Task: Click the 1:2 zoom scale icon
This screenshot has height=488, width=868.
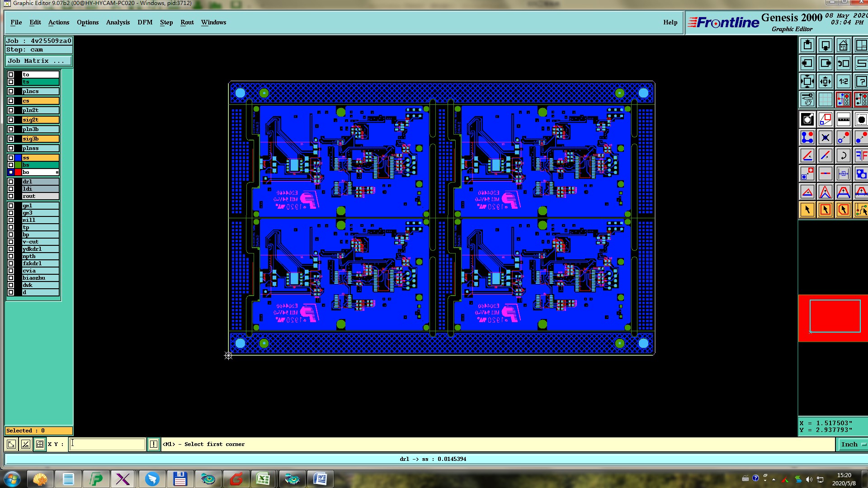Action: tap(843, 81)
